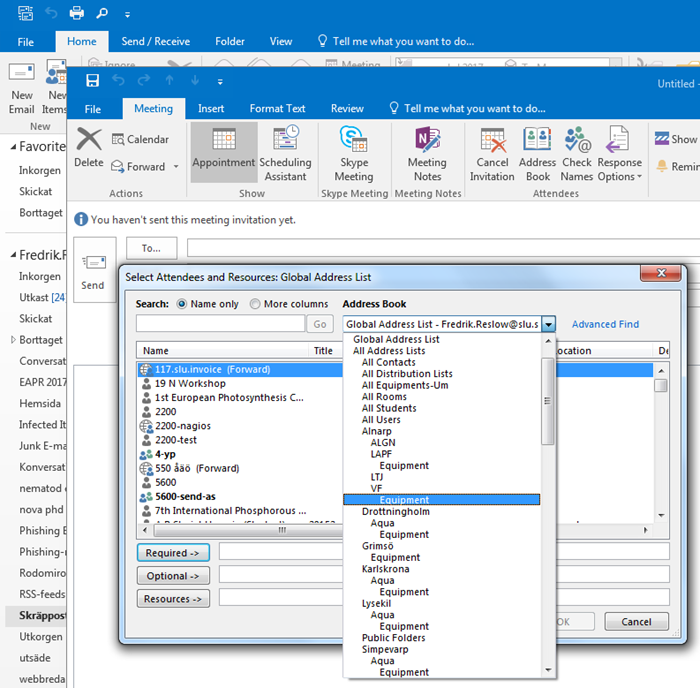Open the Insert ribbon tab
This screenshot has height=688, width=700.
(x=211, y=108)
